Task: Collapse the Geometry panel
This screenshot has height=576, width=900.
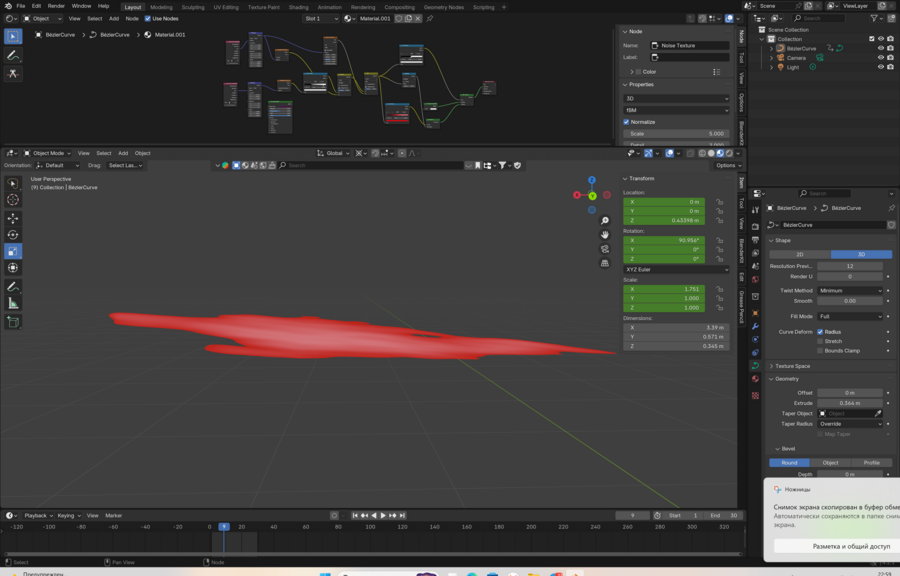Action: tap(786, 379)
